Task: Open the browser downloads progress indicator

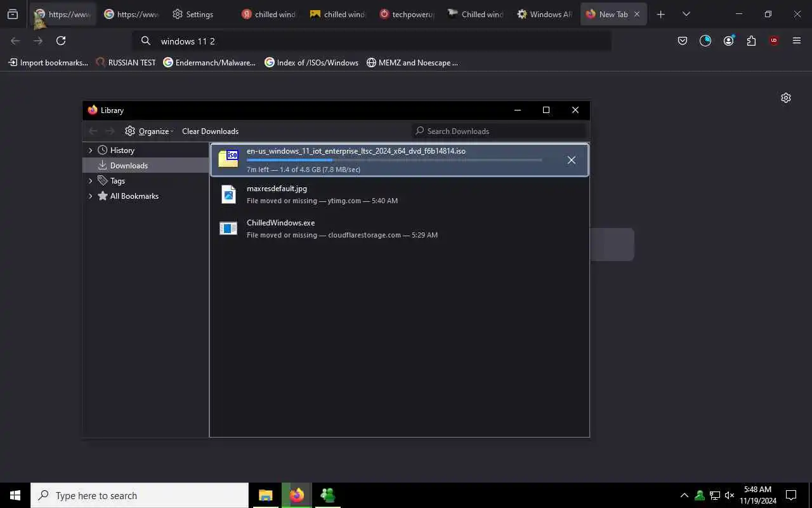Action: point(705,41)
